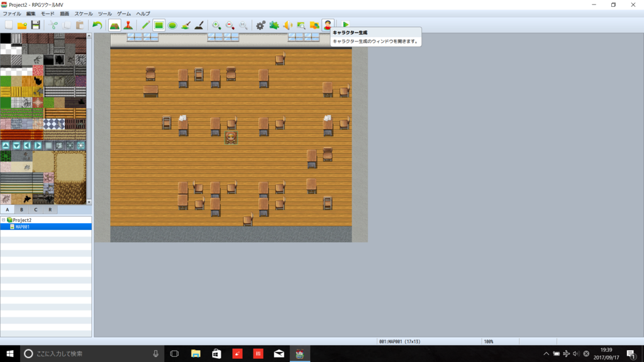644x362 pixels.
Task: Switch to tileset tab R
Action: click(x=50, y=209)
